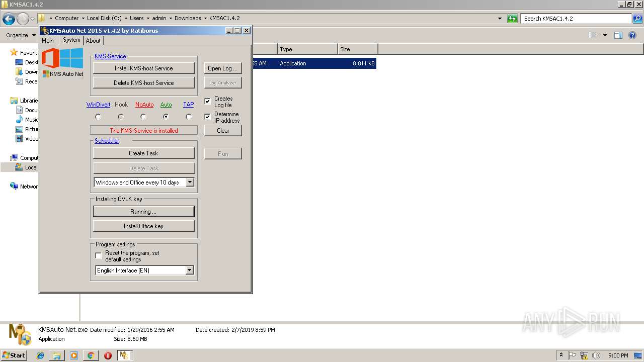The image size is (644, 362).
Task: Open the English Interface (EN) language dropdown
Action: pyautogui.click(x=190, y=270)
